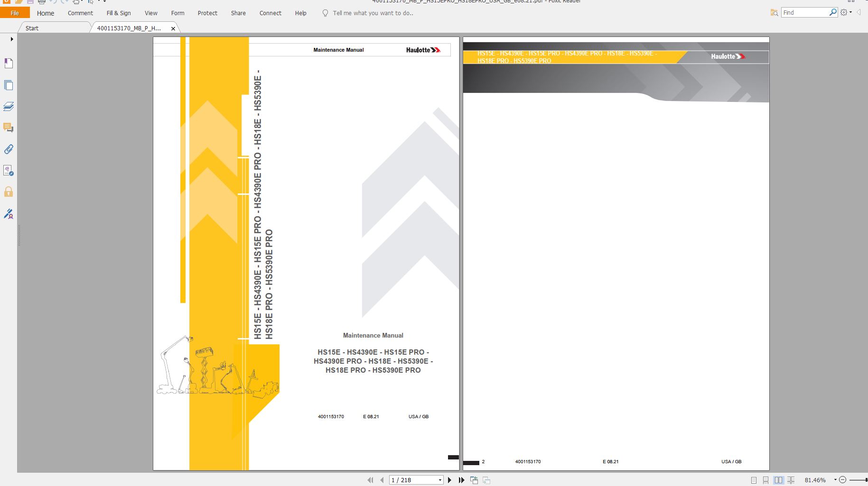
Task: Click the zoom out minus button
Action: point(842,480)
